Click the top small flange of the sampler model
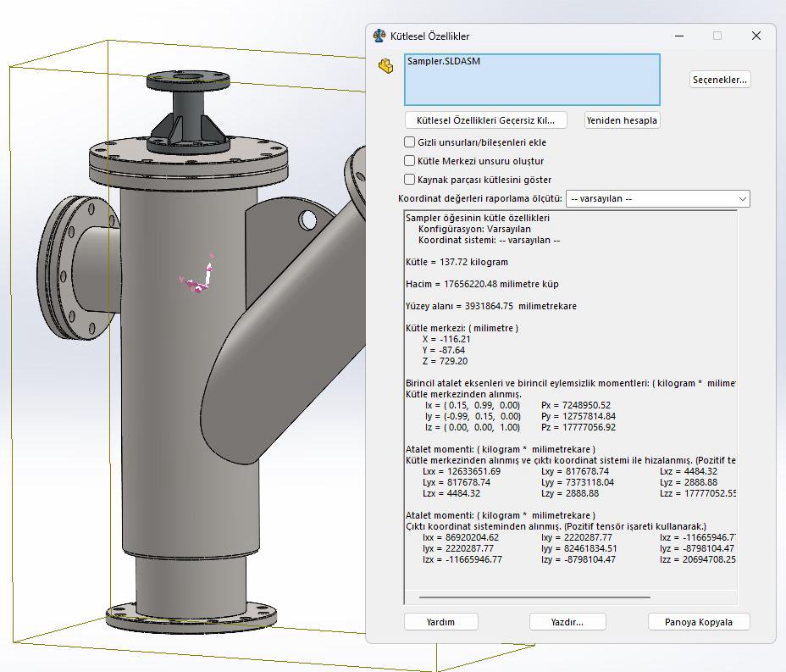Viewport: 786px width, 672px height. pyautogui.click(x=189, y=81)
